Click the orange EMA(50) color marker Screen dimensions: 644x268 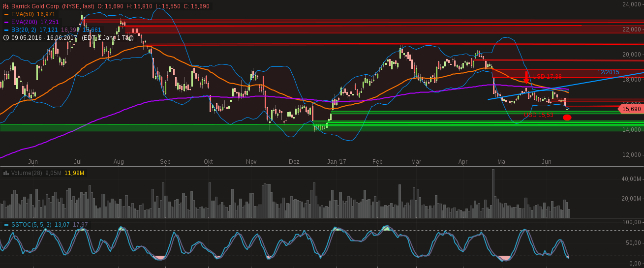6,14
